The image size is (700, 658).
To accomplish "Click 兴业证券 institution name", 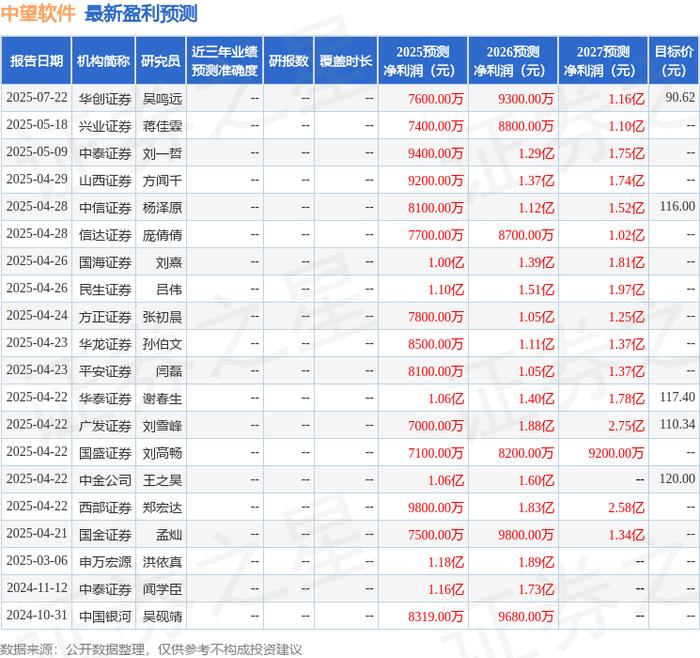I will pyautogui.click(x=105, y=126).
